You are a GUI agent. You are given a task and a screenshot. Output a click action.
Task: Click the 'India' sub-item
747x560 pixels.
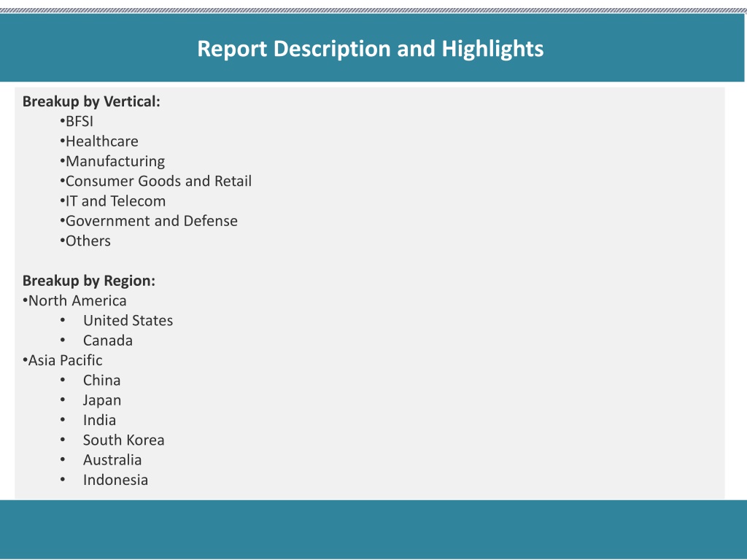(99, 421)
